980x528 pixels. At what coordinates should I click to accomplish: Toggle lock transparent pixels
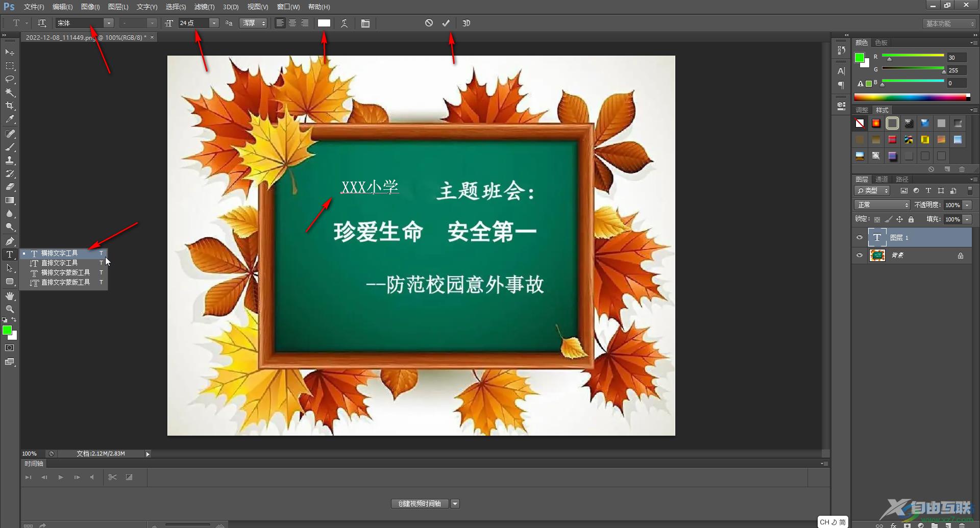click(x=877, y=219)
